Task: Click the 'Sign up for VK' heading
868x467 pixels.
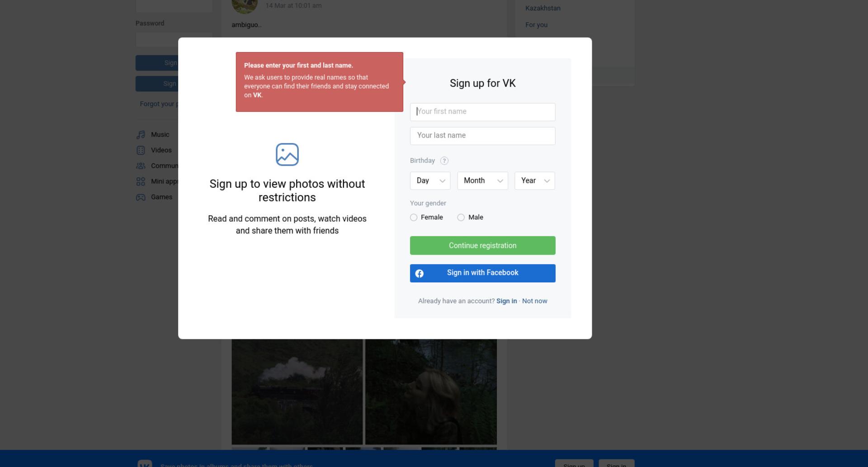Action: click(x=482, y=83)
